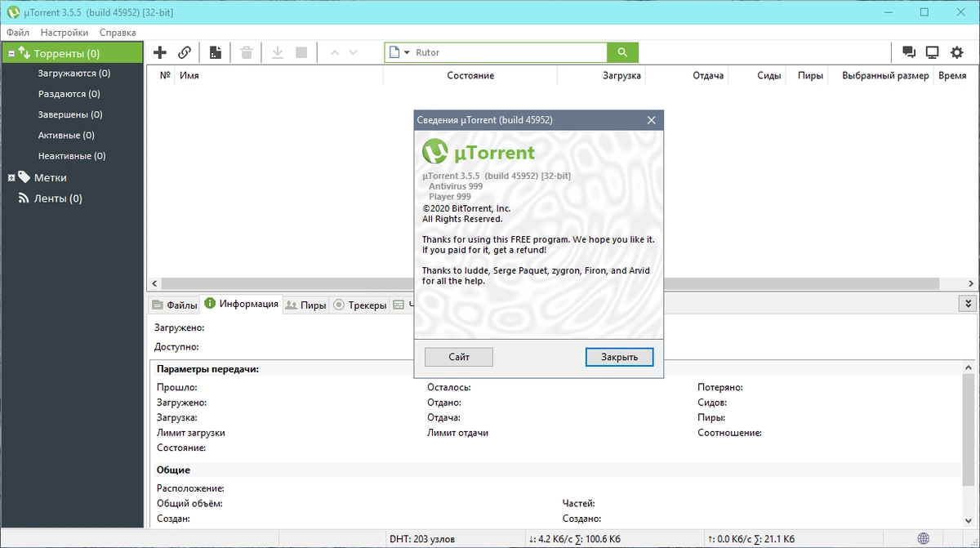
Task: Sort by the Состояние column header
Action: coord(470,75)
